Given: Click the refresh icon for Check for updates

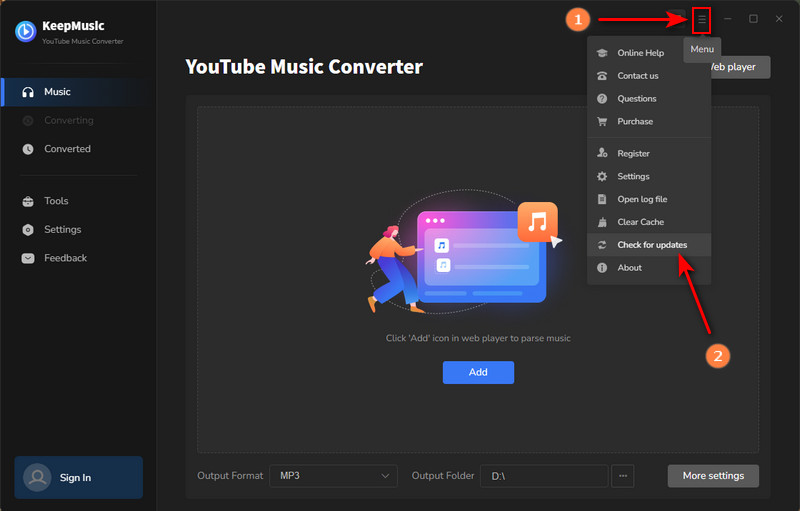Looking at the screenshot, I should coord(602,245).
